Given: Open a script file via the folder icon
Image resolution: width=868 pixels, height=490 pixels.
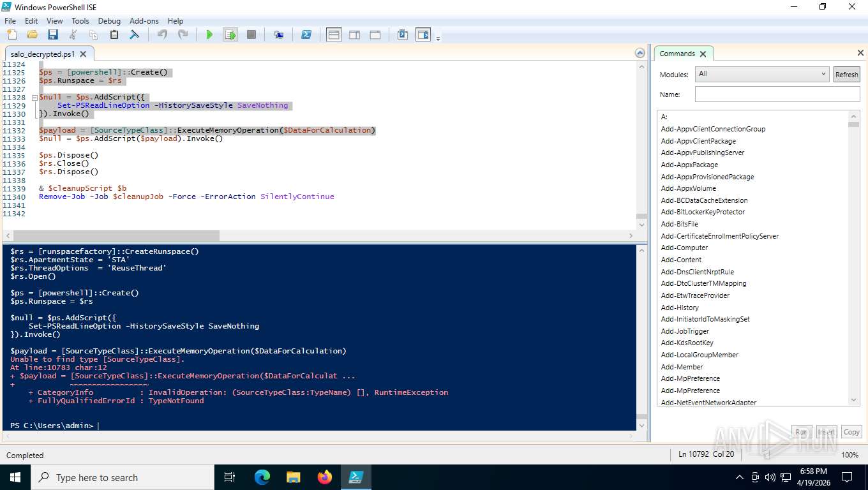Looking at the screenshot, I should pos(33,34).
